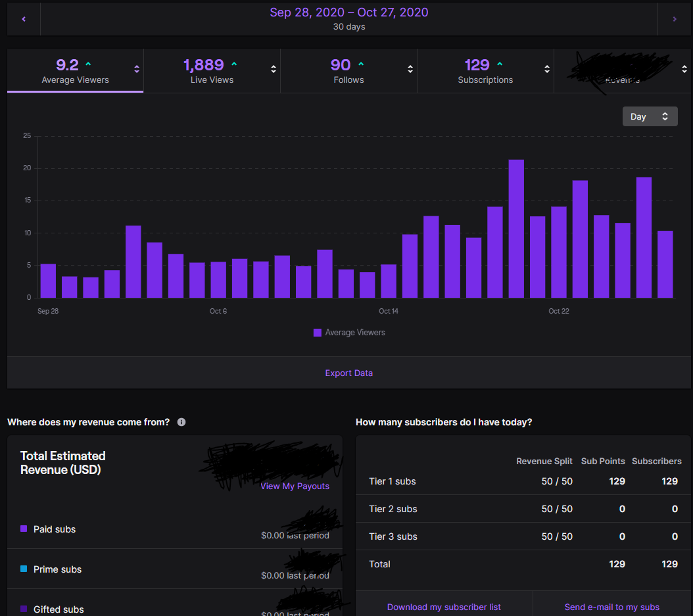693x616 pixels.
Task: Open the Live Views metric selector arrows
Action: coord(274,69)
